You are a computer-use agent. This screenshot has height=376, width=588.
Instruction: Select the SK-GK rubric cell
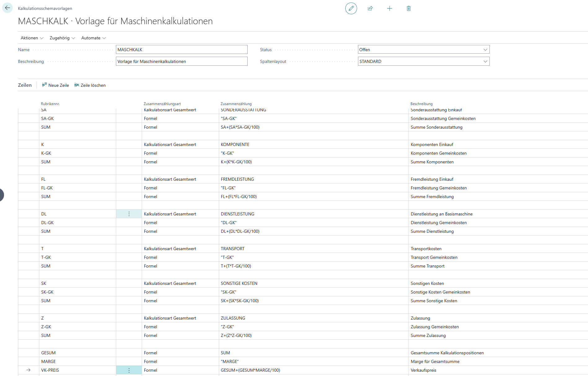(x=77, y=292)
